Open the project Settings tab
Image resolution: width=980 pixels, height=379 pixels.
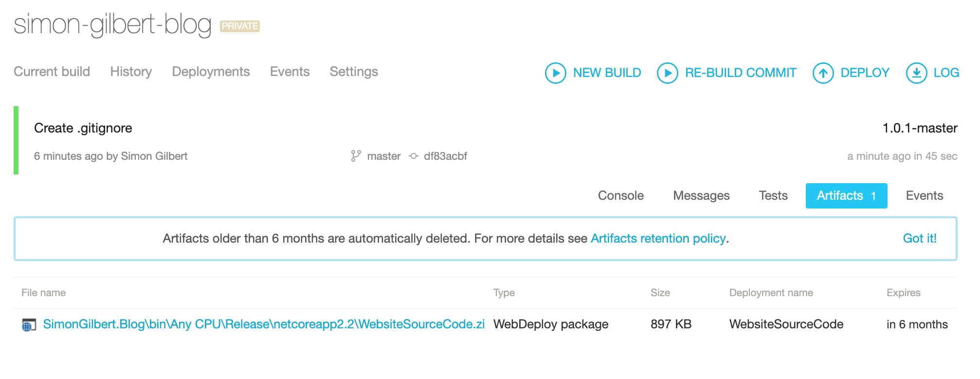354,72
